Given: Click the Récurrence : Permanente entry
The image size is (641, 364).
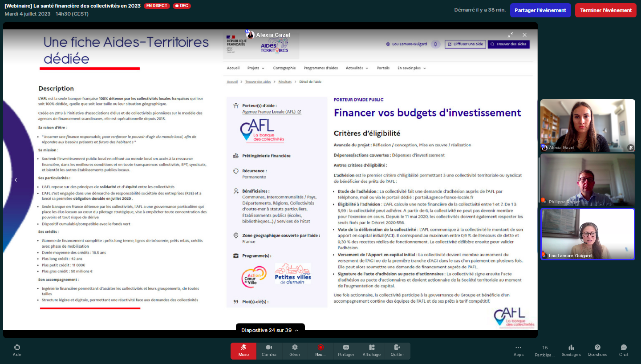Looking at the screenshot, I should click(254, 174).
